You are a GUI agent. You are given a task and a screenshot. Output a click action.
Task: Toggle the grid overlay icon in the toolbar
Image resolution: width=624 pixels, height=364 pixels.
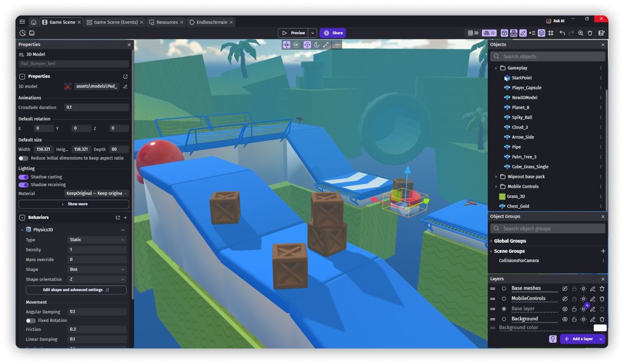click(550, 32)
